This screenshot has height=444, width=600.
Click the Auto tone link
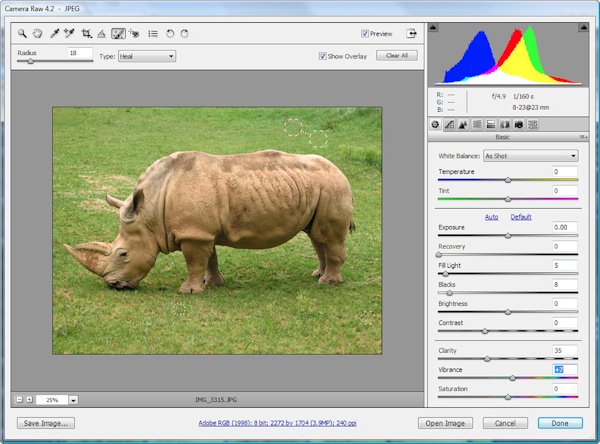point(491,217)
